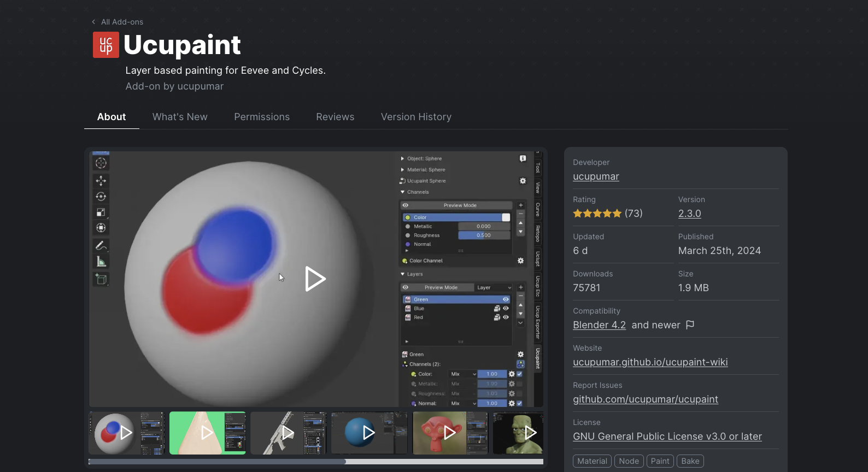Click the Rotate tool icon in preview
Screen dimensions: 868x472
click(101, 197)
